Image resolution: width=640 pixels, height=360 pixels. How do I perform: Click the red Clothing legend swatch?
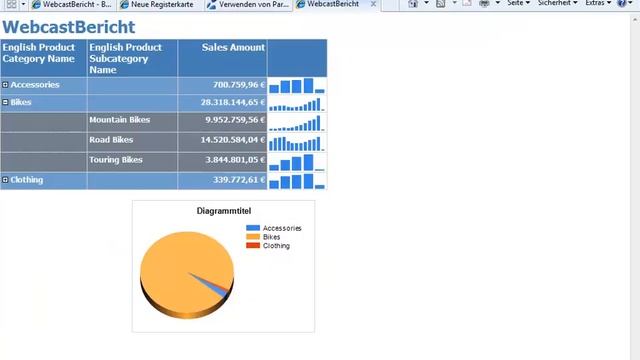click(253, 245)
